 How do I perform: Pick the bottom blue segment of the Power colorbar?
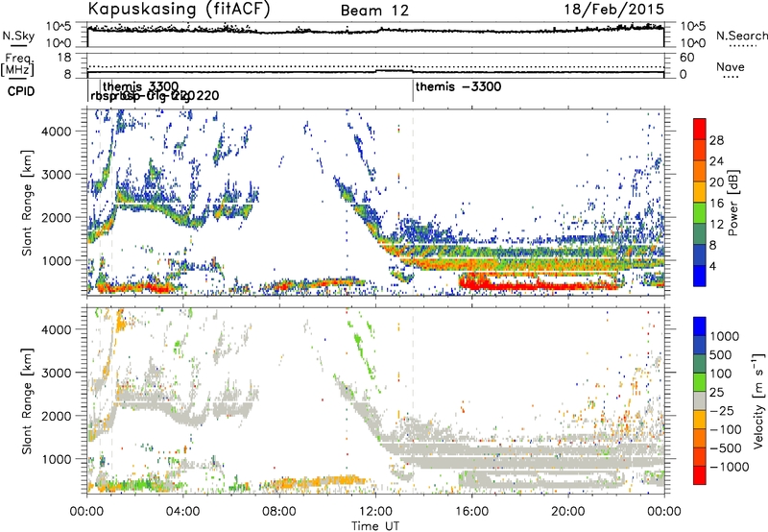point(700,276)
